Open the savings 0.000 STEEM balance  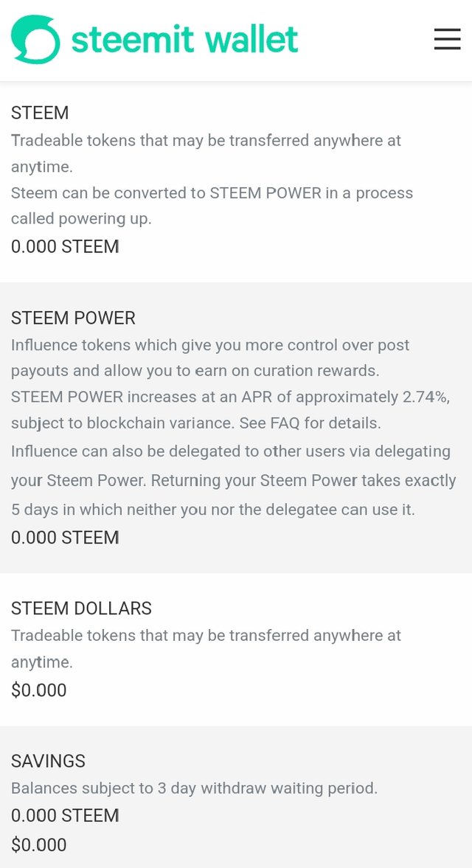click(66, 816)
